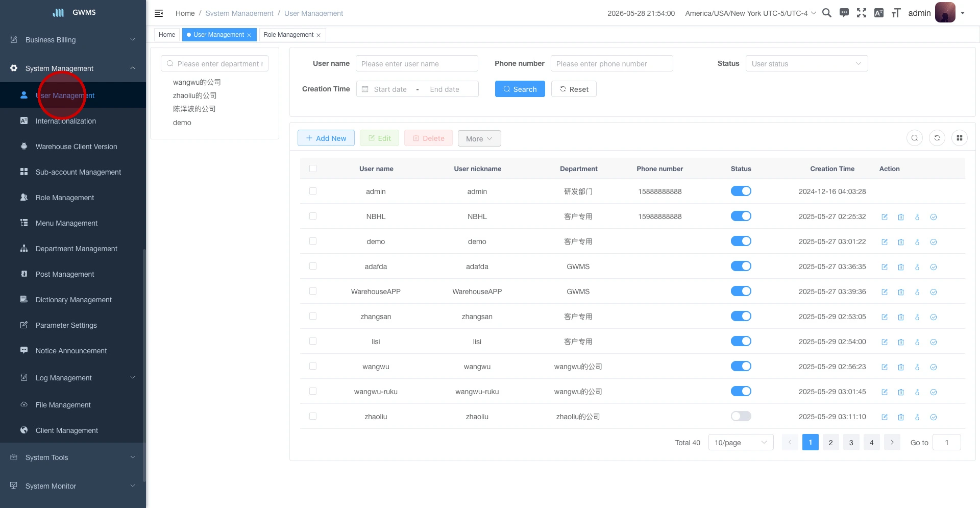
Task: Go to Role Management sidebar item
Action: pyautogui.click(x=73, y=198)
